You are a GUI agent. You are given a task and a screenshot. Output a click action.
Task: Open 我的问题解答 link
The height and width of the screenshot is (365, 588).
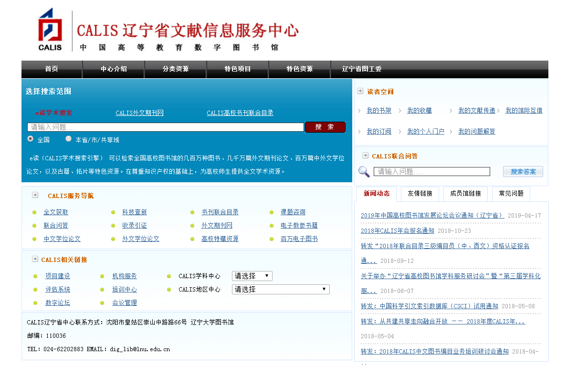pyautogui.click(x=477, y=132)
